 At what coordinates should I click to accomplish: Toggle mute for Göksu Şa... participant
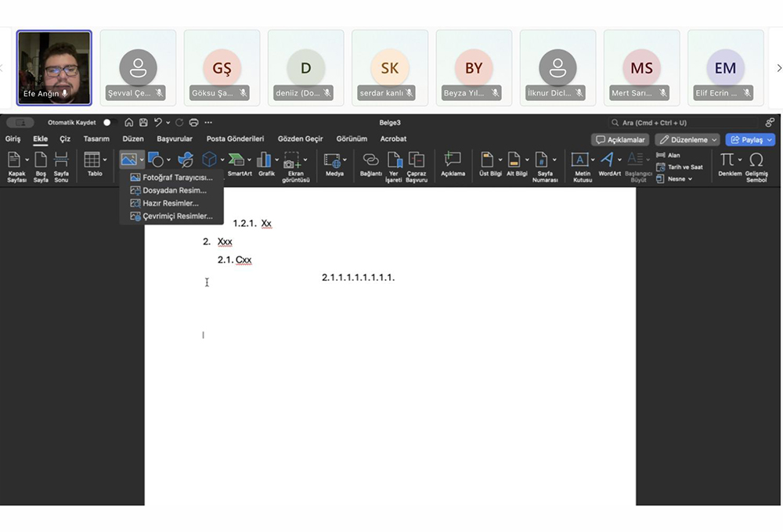(x=244, y=93)
